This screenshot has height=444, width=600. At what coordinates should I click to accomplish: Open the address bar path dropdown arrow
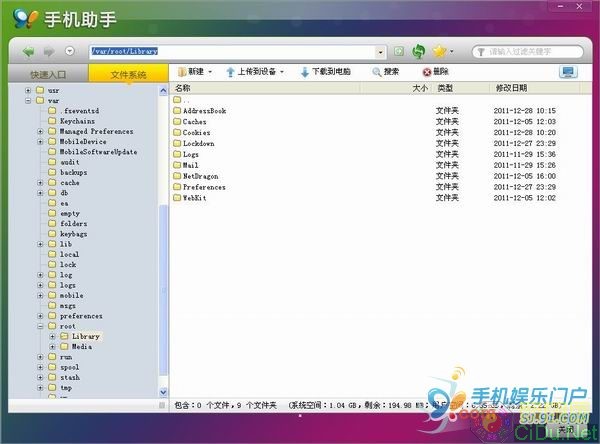381,51
